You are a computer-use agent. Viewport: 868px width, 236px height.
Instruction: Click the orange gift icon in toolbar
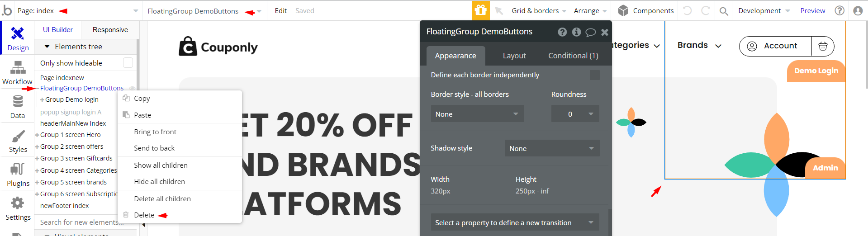point(480,10)
